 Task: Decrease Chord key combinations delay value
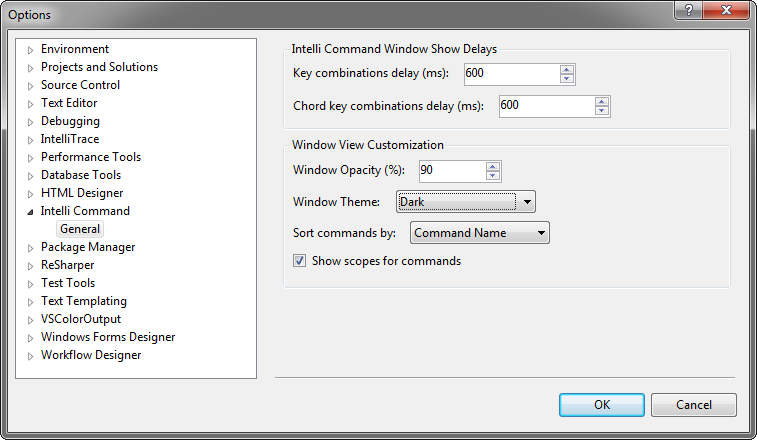click(602, 111)
